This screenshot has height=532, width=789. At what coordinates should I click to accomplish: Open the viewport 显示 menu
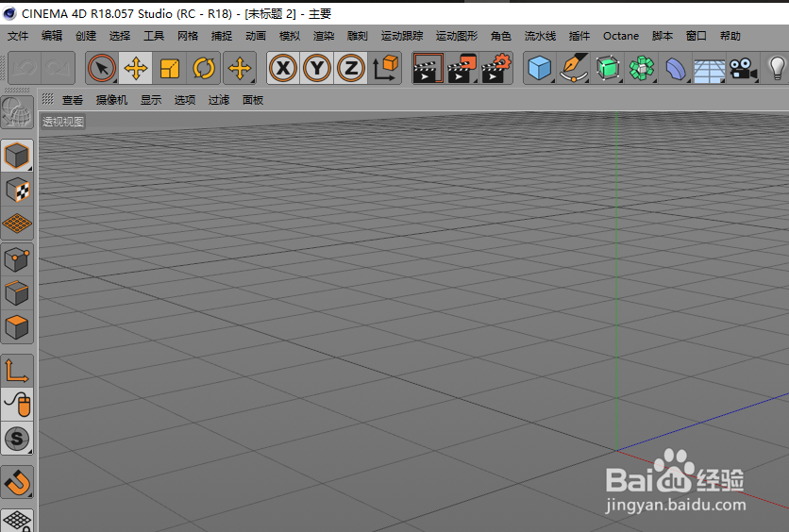(151, 100)
